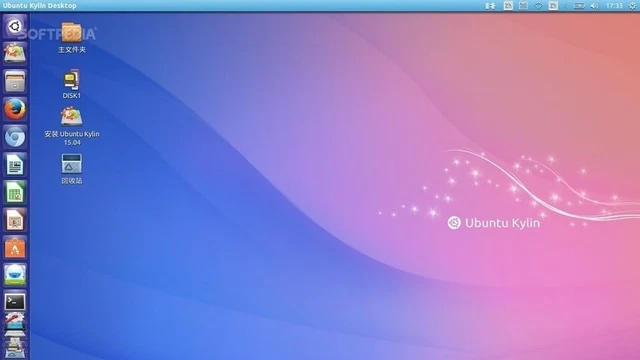The height and width of the screenshot is (360, 640).
Task: Open the Wi-Fi network indicator menu
Action: coord(538,6)
